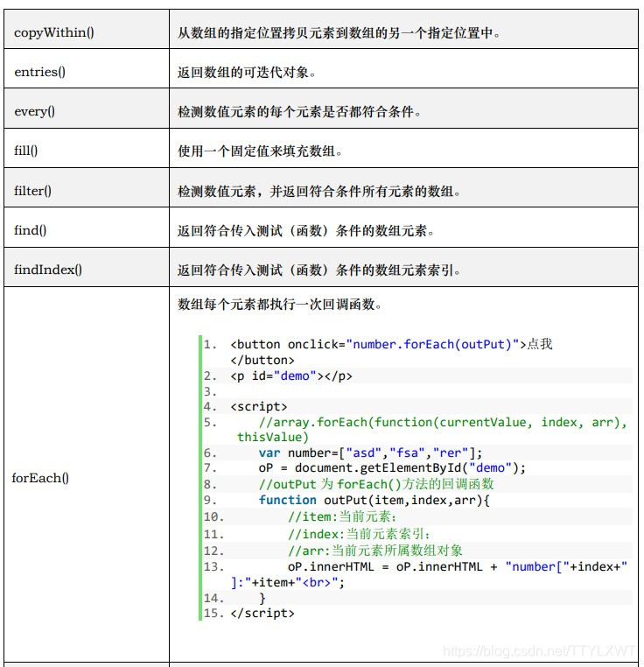Viewport: 644px width, 667px height.
Task: Click description '使用一个固定值来填充数组'
Action: point(260,151)
